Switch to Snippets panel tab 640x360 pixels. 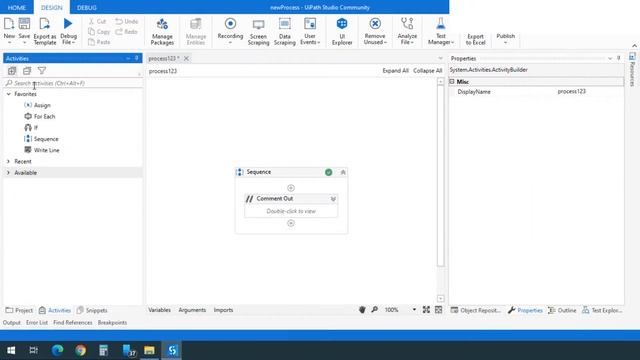point(92,310)
